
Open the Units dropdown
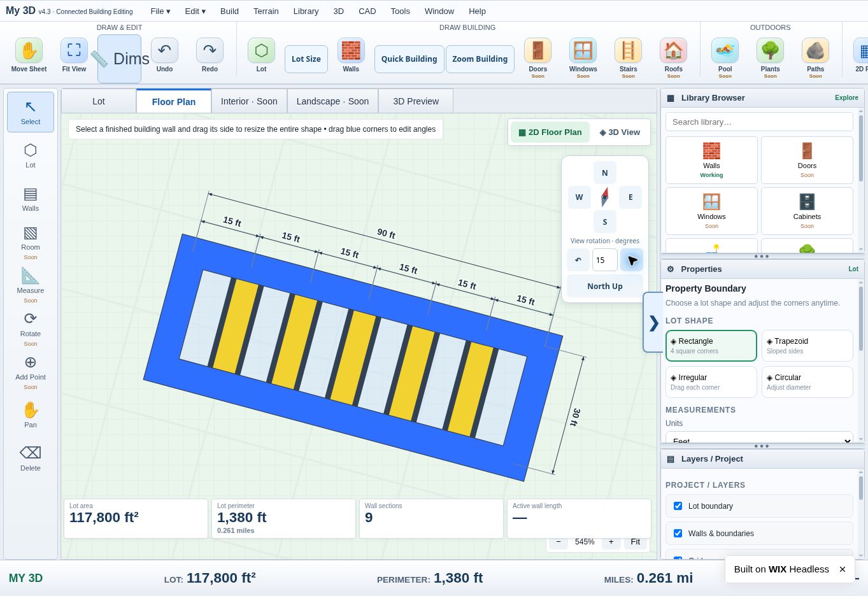[x=759, y=438]
